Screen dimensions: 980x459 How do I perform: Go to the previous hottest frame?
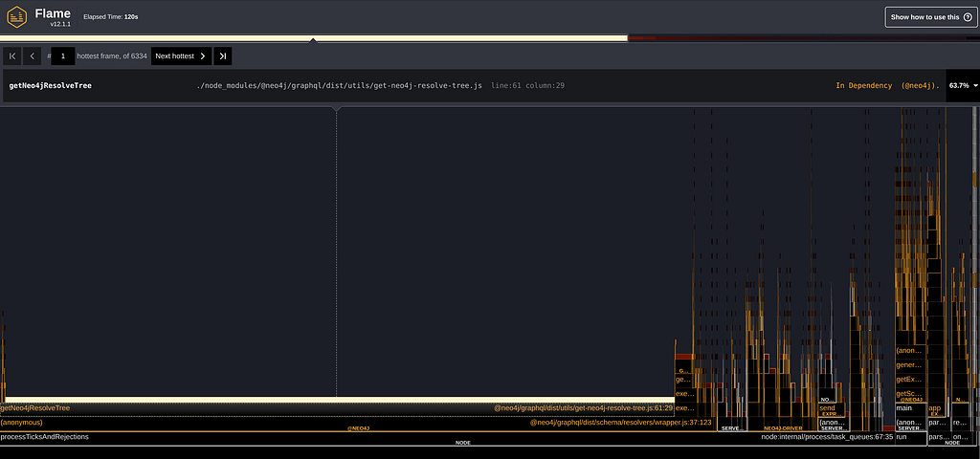(x=32, y=56)
